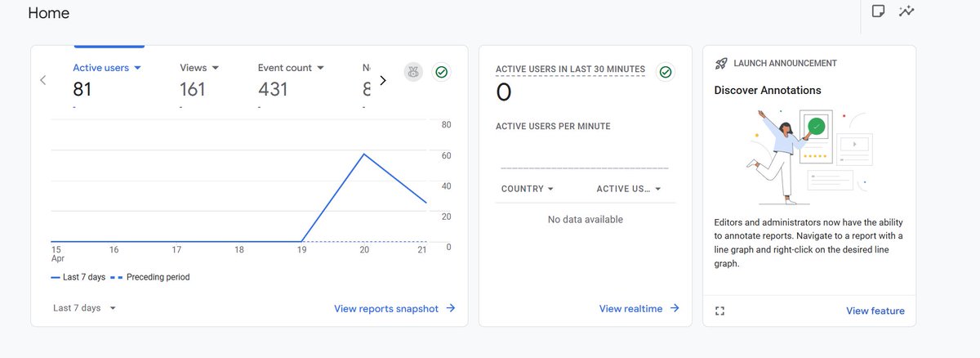Click the arrow beside View reports snapshot

[x=451, y=308]
